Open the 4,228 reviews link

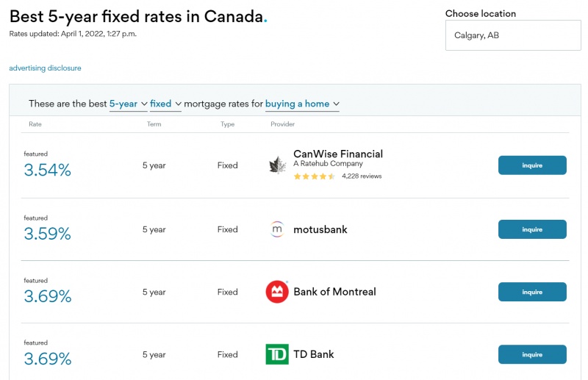[362, 176]
